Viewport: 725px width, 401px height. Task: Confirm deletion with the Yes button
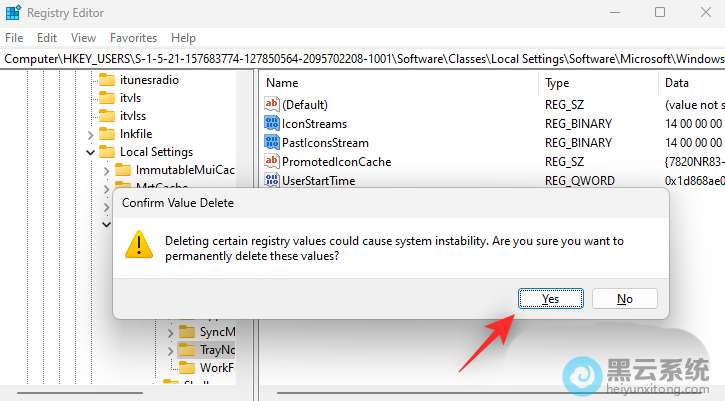(x=550, y=298)
